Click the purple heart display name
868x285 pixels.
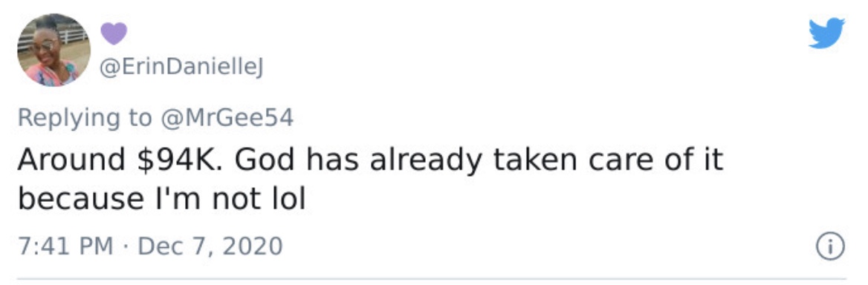(x=114, y=33)
